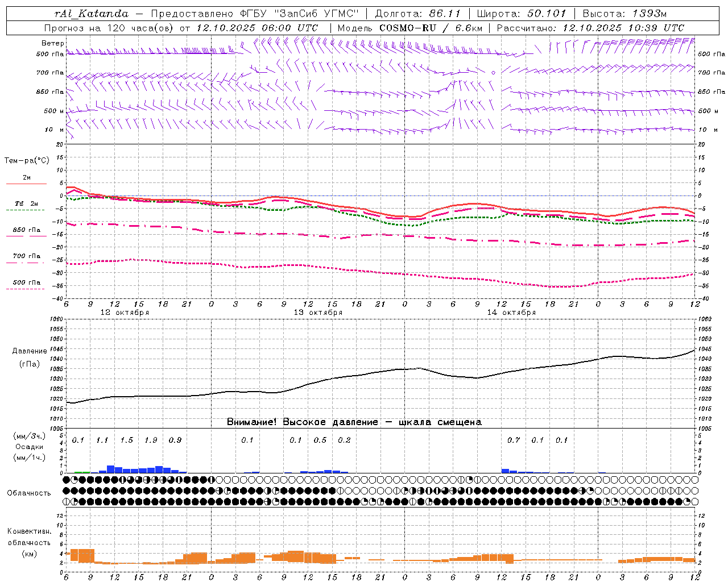Click the '12 октября' date label
Viewport: 728px width, 582px height.
point(125,313)
